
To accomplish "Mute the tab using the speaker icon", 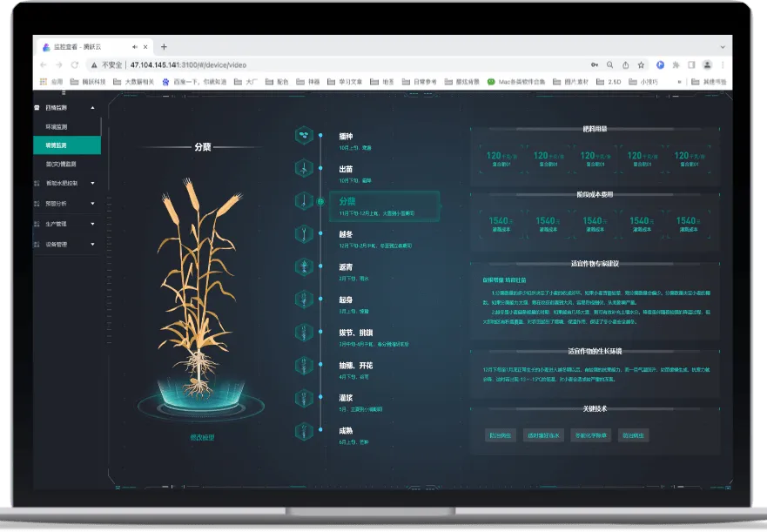I will coord(134,47).
